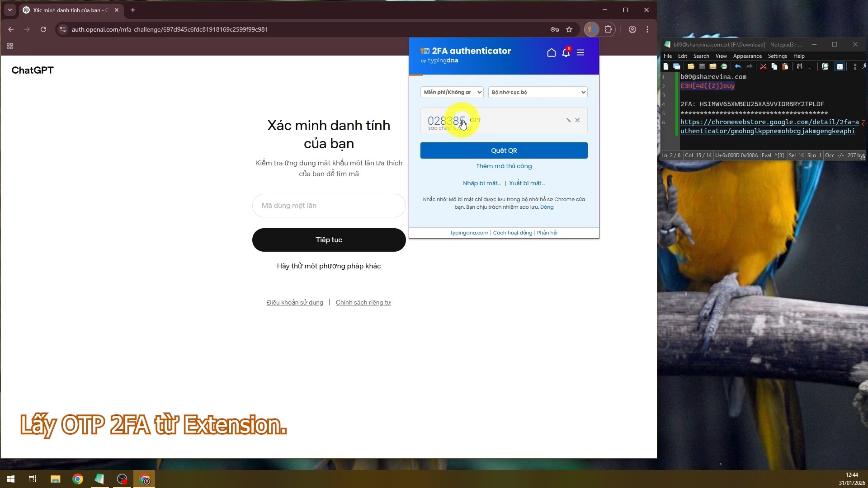Image resolution: width=868 pixels, height=488 pixels.
Task: Toggle Word Wrap in Notepad3 toolbar
Action: coord(840,66)
